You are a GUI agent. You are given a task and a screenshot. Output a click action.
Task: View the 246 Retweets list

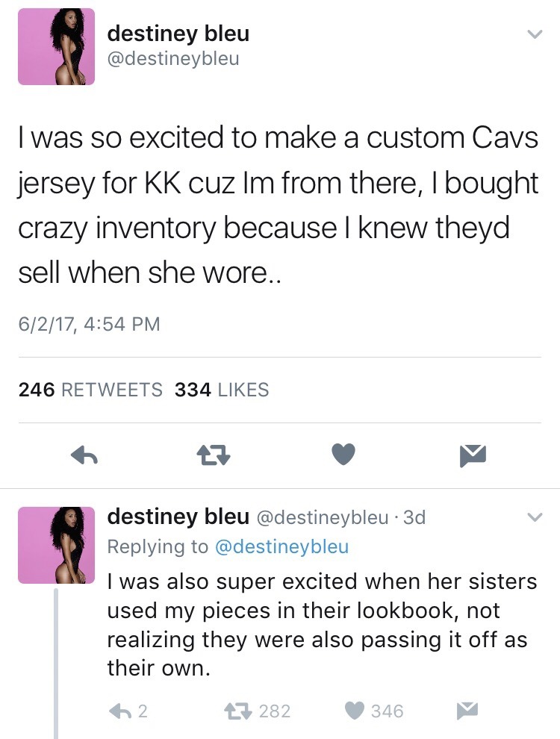pos(90,390)
